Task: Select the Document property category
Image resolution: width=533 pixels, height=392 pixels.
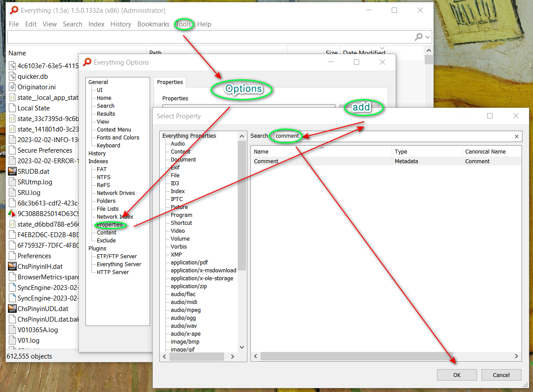Action: (x=184, y=160)
